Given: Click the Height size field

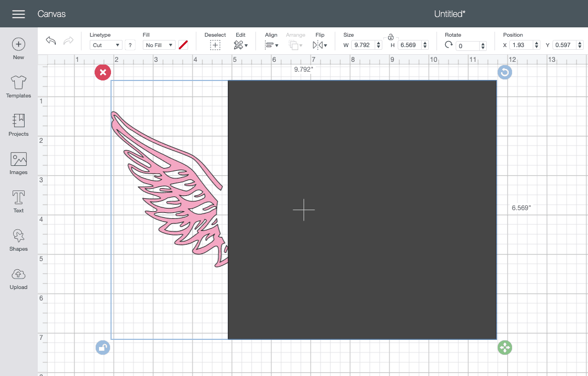Looking at the screenshot, I should pos(409,45).
